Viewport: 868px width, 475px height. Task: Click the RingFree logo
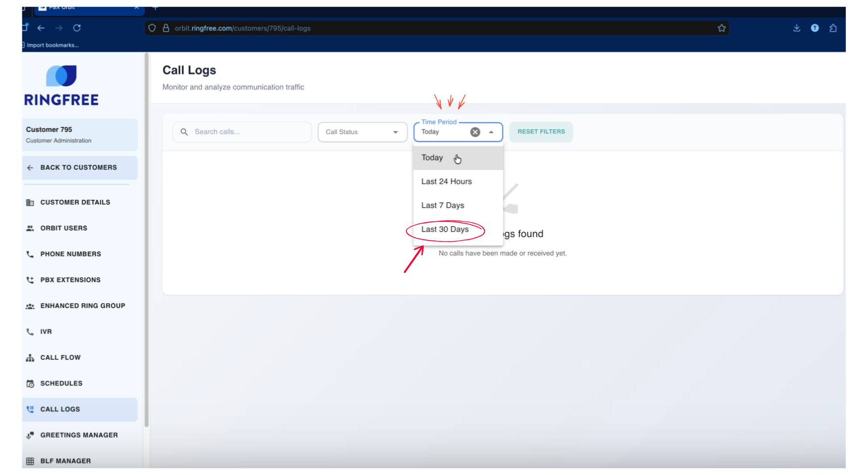pos(61,86)
